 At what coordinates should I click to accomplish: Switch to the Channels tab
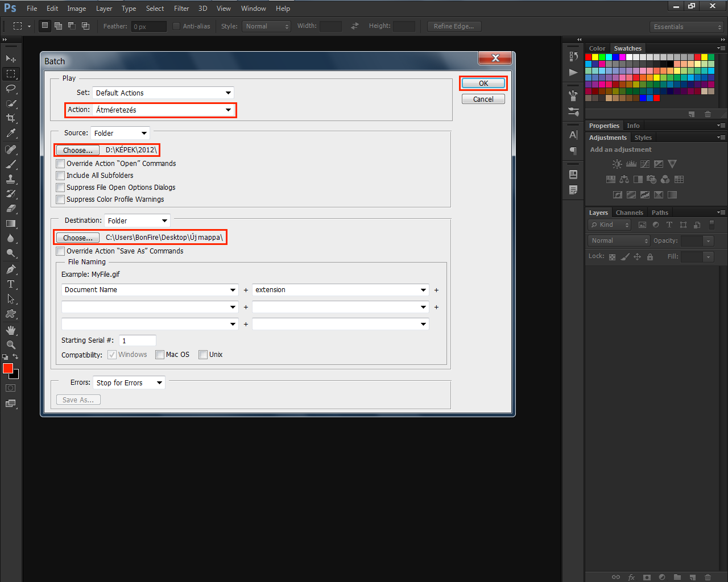629,213
